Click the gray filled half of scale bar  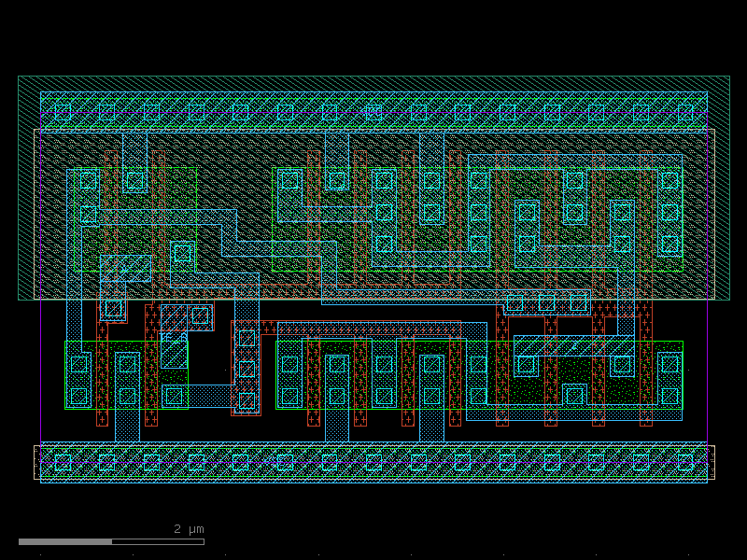[65, 542]
